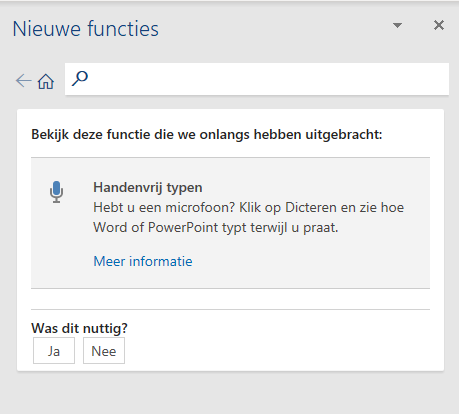Click the magnifying glass search icon

click(80, 79)
